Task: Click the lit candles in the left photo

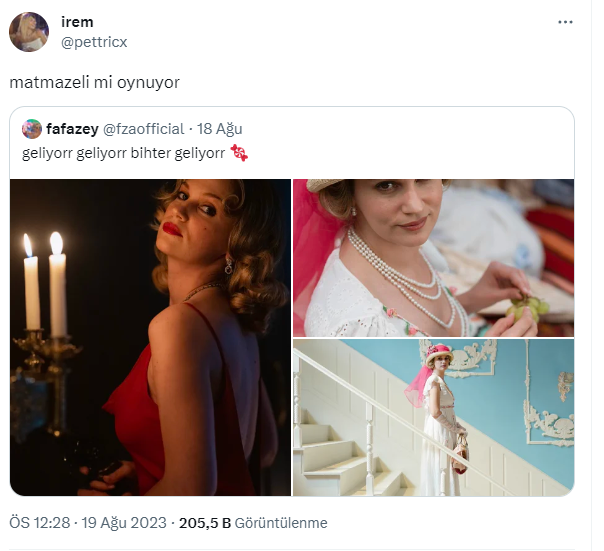Action: pyautogui.click(x=44, y=280)
